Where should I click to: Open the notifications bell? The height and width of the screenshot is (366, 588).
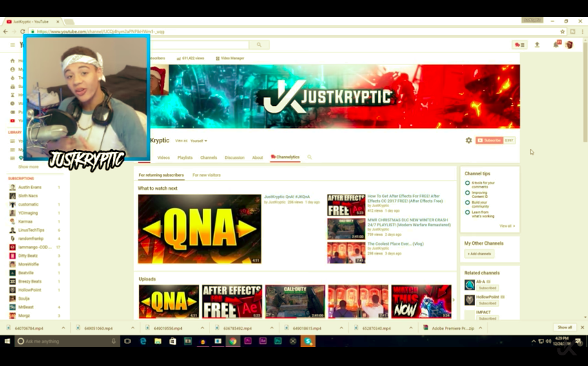click(556, 45)
